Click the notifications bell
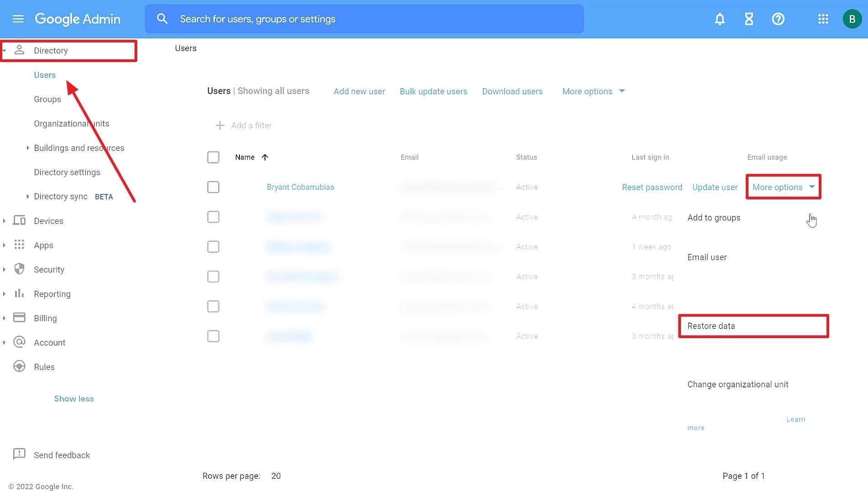The width and height of the screenshot is (868, 491). 719,19
